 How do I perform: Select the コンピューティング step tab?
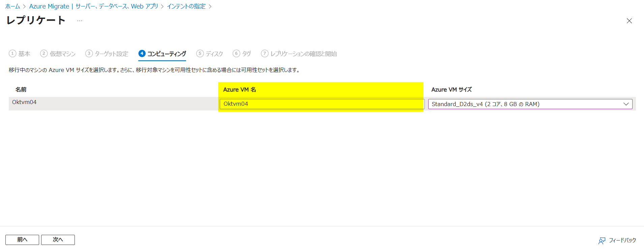click(162, 54)
